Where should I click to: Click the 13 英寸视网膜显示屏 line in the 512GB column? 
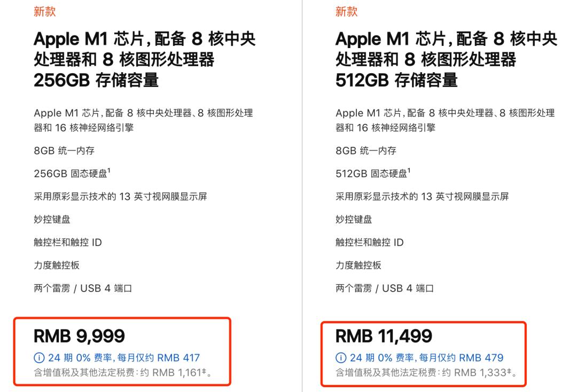pyautogui.click(x=422, y=197)
